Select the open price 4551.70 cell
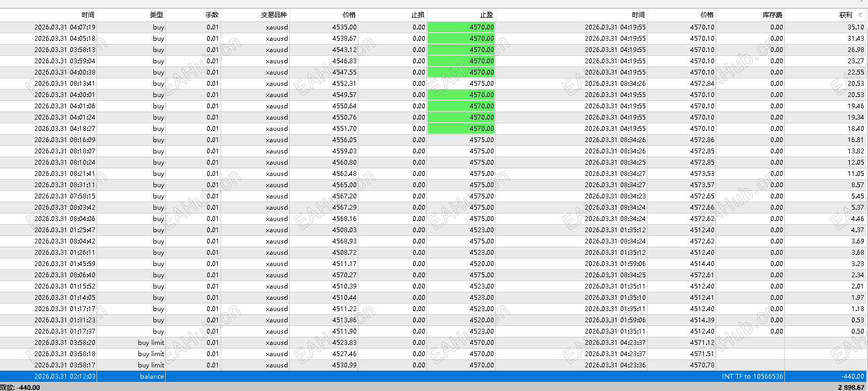Viewport: 868px width, 391px height. [344, 129]
